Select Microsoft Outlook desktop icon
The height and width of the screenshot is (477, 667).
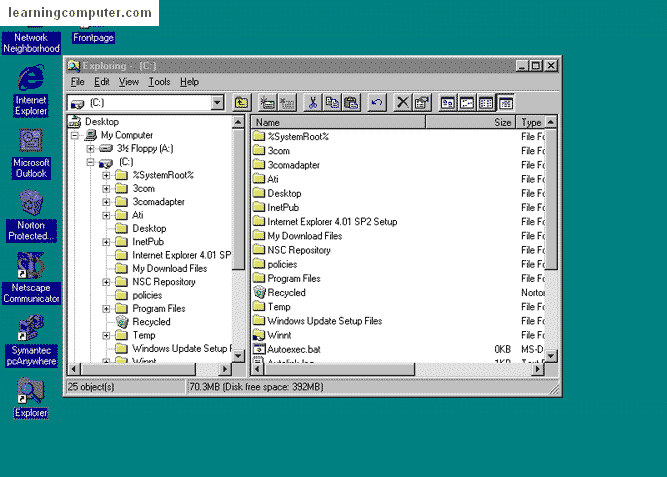pos(31,153)
